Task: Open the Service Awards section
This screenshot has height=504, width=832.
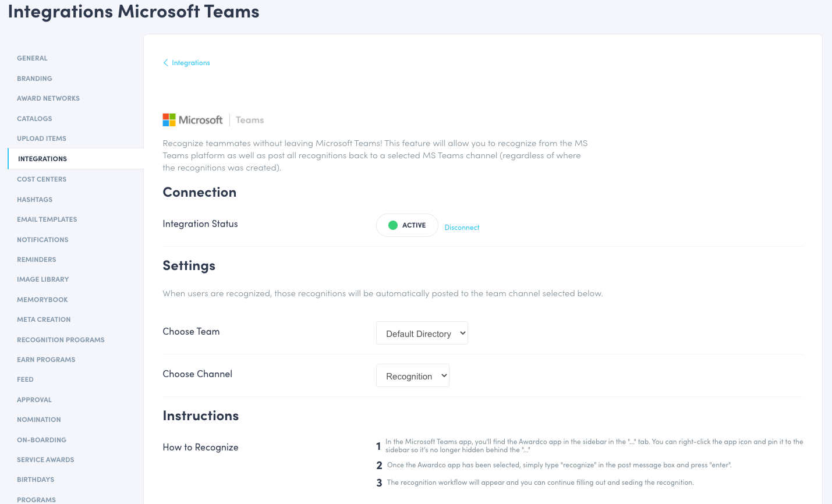Action: click(x=45, y=459)
